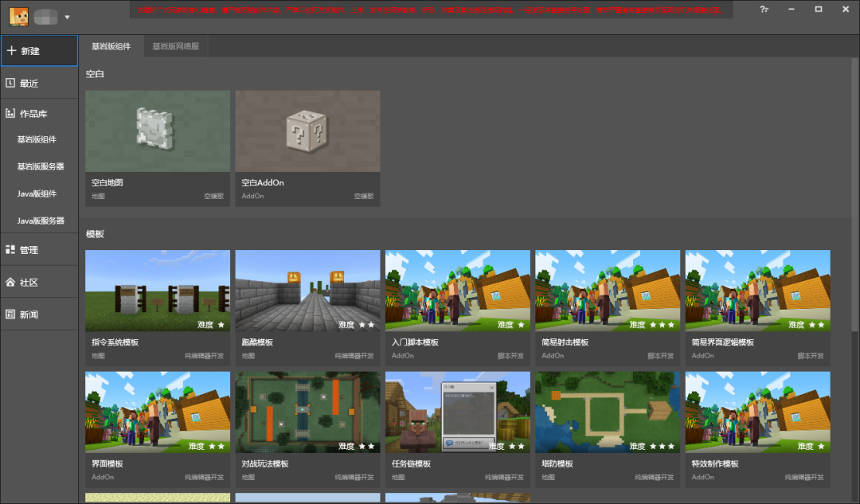Select Java版服务器 in sidebar
This screenshot has width=860, height=504.
point(40,221)
